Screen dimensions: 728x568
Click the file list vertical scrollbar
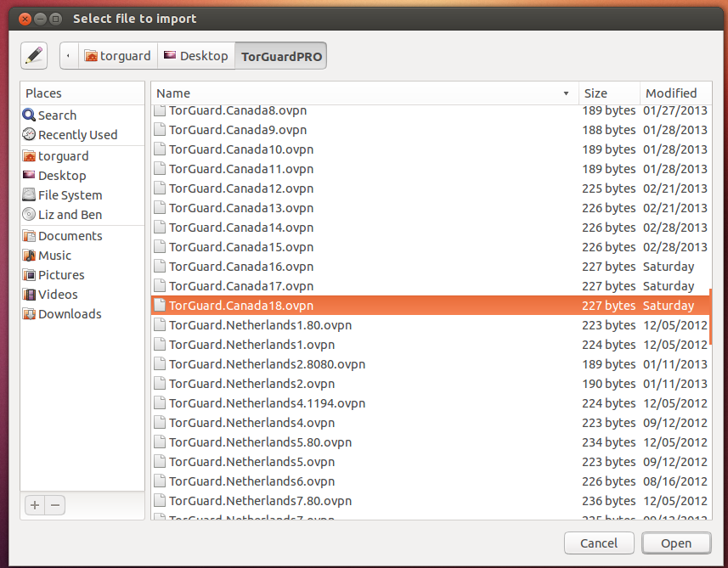click(x=710, y=317)
